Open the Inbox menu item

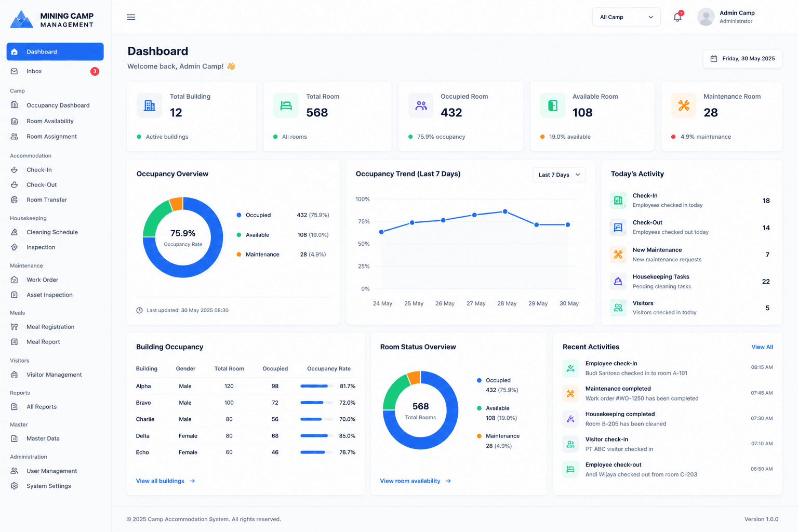click(55, 71)
